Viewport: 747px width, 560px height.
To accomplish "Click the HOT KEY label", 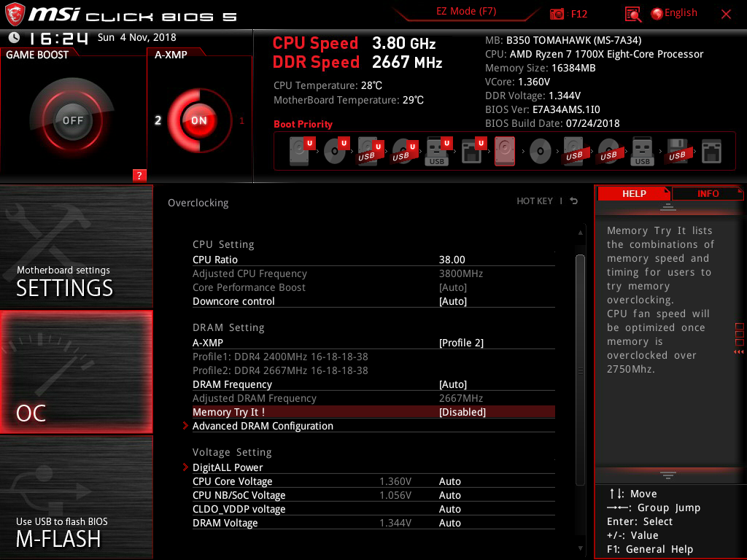I will [535, 201].
